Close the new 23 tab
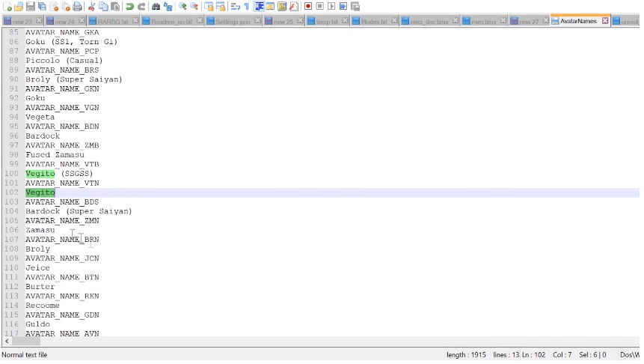This screenshot has width=644, height=364. (x=39, y=20)
